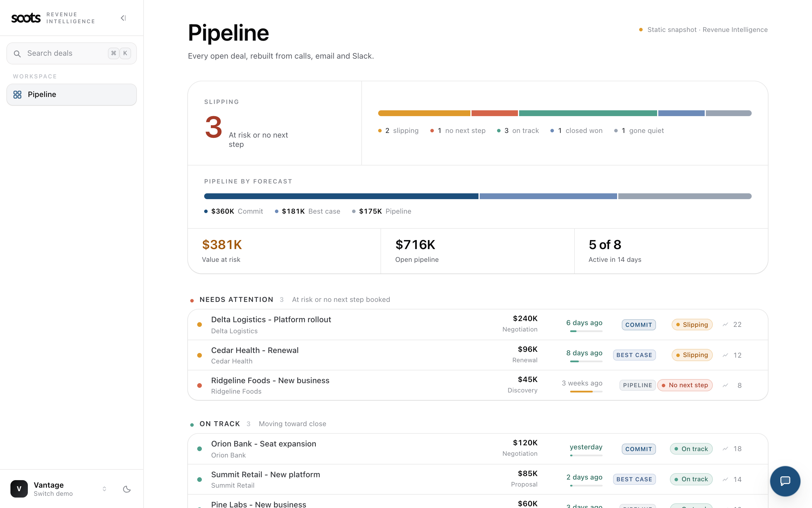Screen dimensions: 812x508
Task: Click 'Static snapshot · Revenue Intelligence' label
Action: coord(707,30)
